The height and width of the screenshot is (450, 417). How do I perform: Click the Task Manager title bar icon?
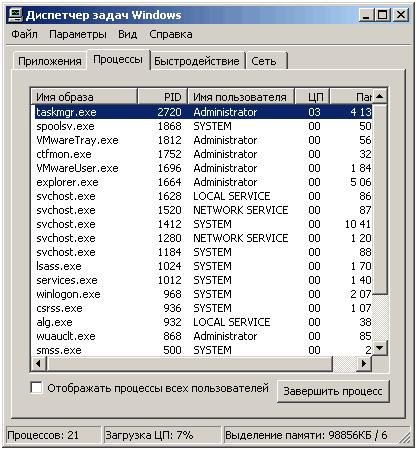[x=15, y=15]
